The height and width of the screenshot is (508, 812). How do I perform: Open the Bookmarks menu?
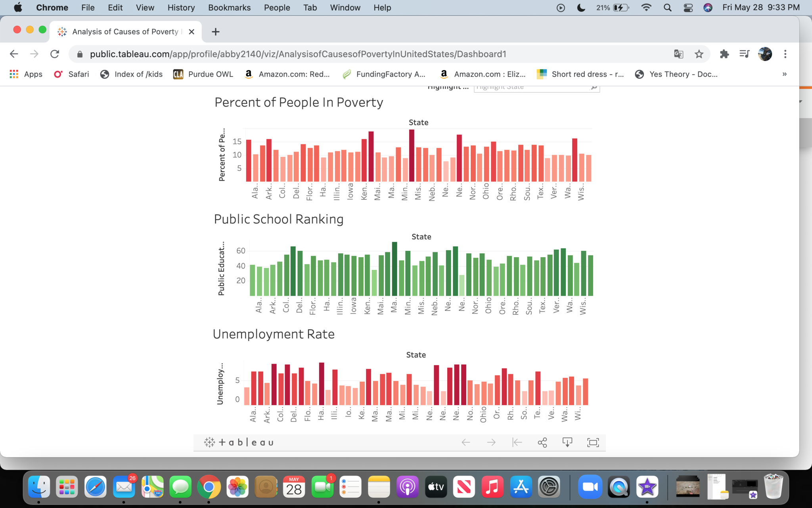coord(229,8)
